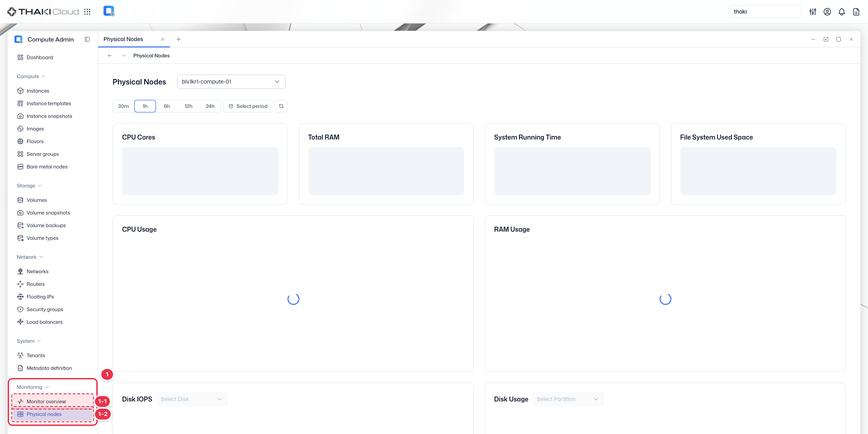Open Routers in sidebar
Screen dimensions: 868x434
(x=36, y=284)
